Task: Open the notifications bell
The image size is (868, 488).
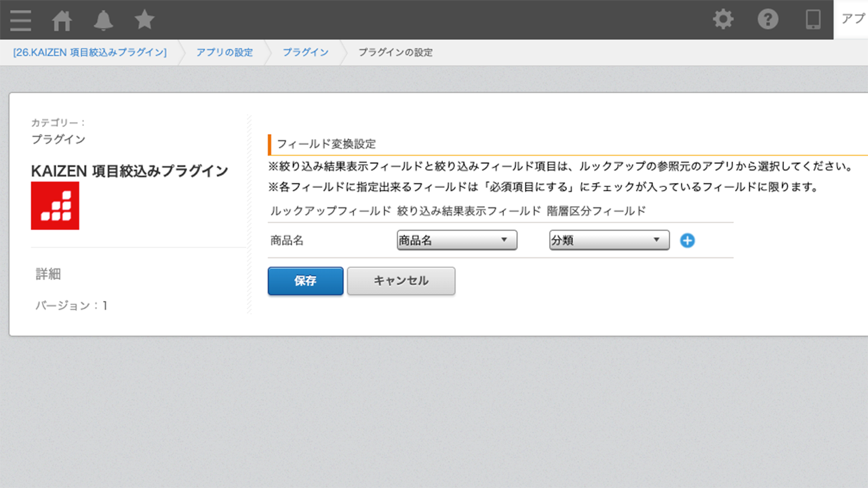Action: coord(104,20)
